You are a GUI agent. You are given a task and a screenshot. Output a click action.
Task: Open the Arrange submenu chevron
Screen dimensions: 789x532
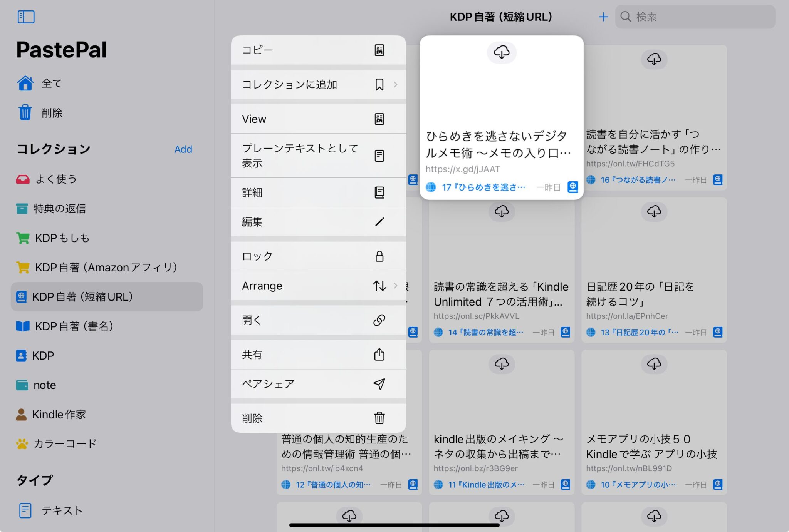tap(395, 286)
